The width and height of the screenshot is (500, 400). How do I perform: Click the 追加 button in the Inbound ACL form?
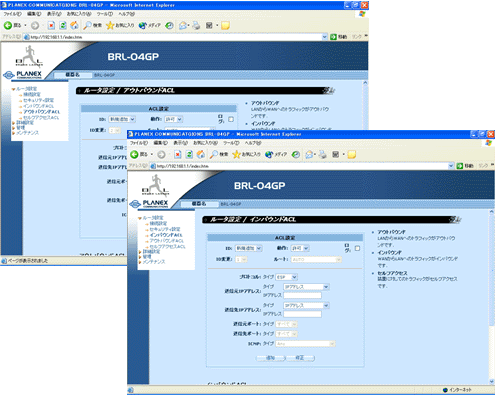tap(270, 358)
